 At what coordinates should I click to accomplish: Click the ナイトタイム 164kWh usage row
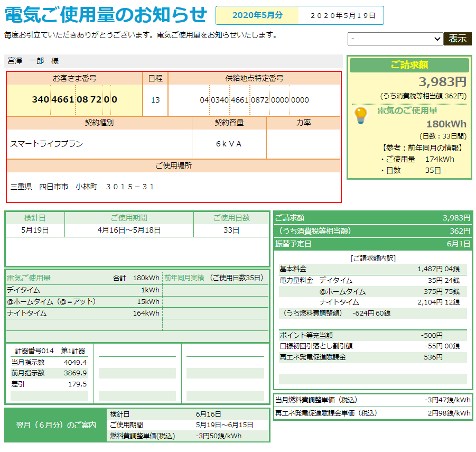83,313
